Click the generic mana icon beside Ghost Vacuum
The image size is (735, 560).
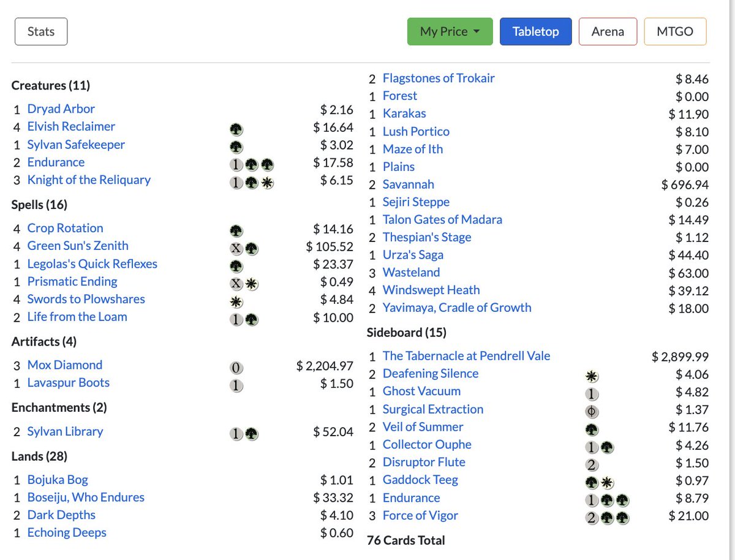click(x=592, y=394)
